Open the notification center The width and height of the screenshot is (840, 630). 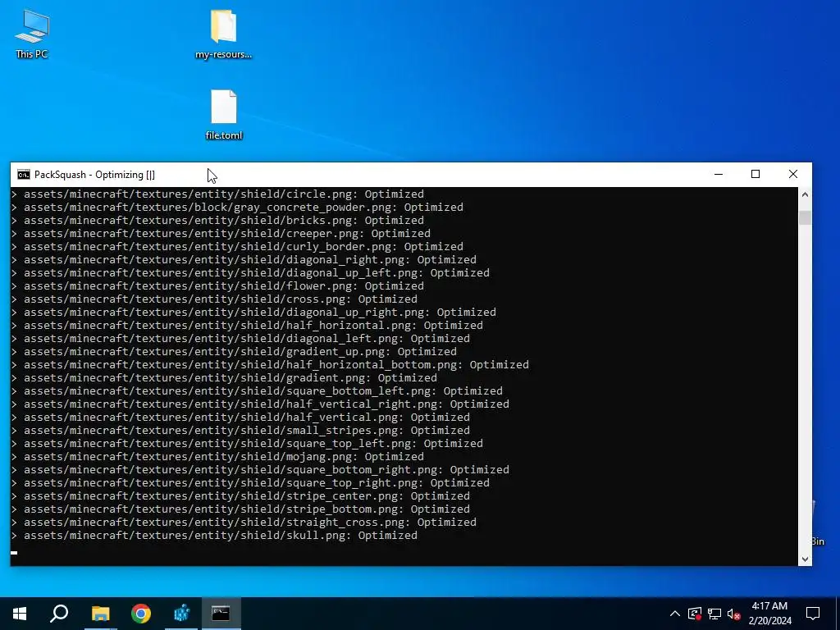tap(813, 614)
